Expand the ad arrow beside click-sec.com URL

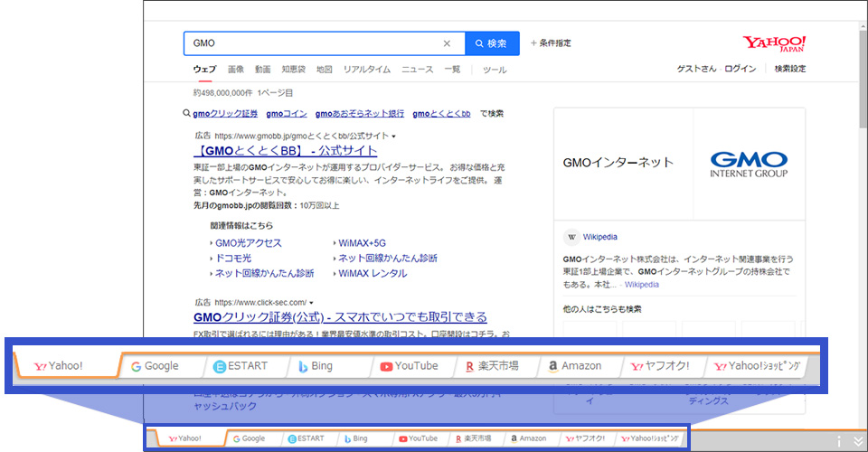click(311, 303)
